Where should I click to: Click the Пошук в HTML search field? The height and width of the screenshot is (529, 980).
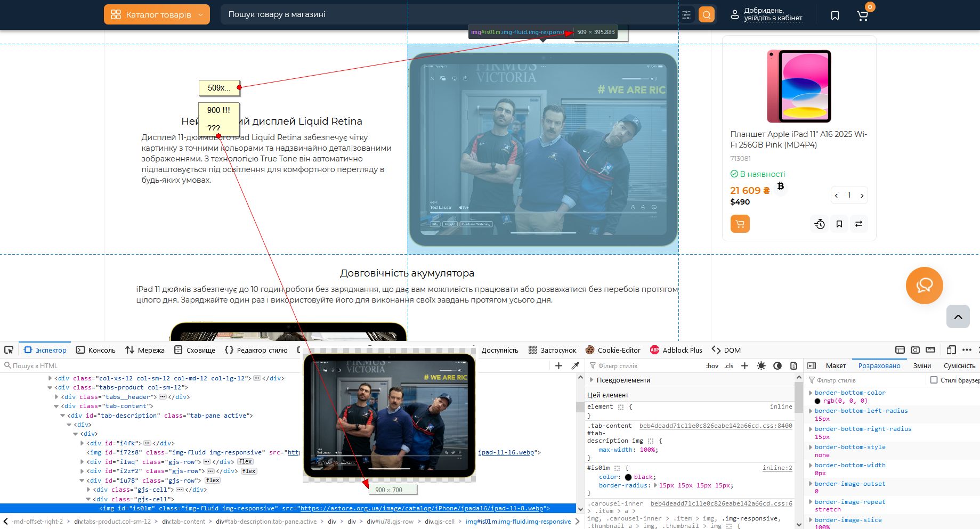(x=274, y=365)
